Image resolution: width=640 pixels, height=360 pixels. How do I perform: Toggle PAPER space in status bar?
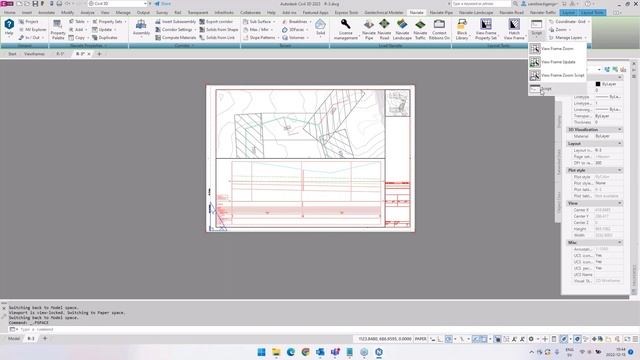click(420, 339)
